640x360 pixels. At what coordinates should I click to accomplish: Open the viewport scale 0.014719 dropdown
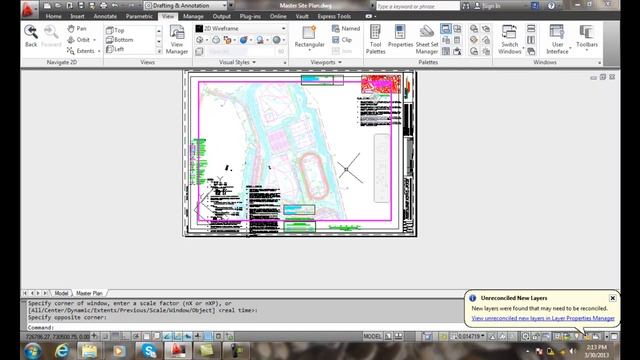tap(468, 336)
